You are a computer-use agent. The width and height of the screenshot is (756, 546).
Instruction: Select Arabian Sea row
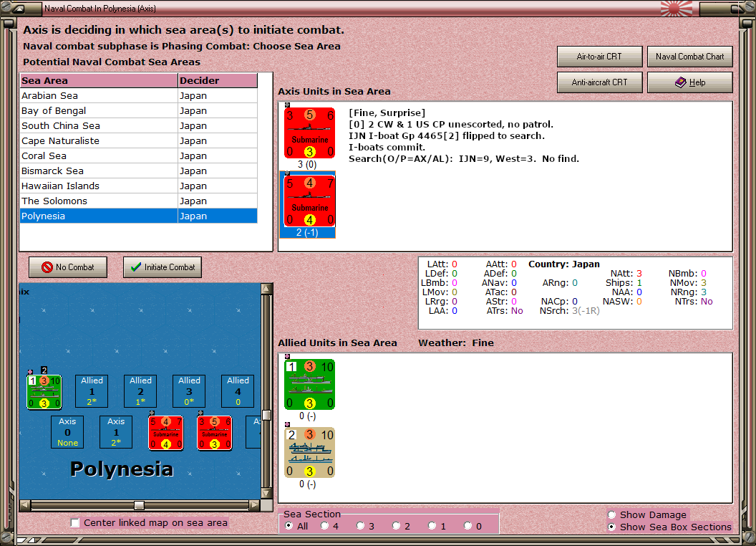[138, 95]
